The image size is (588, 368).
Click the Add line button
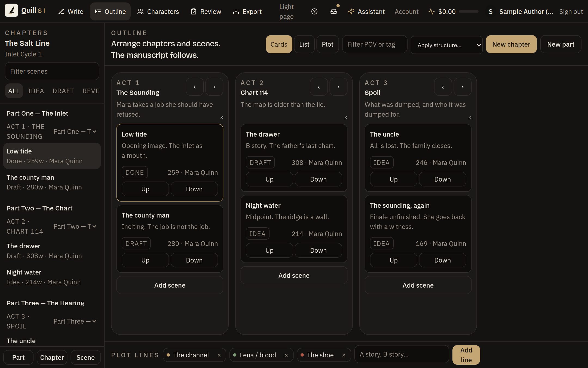pos(466,355)
